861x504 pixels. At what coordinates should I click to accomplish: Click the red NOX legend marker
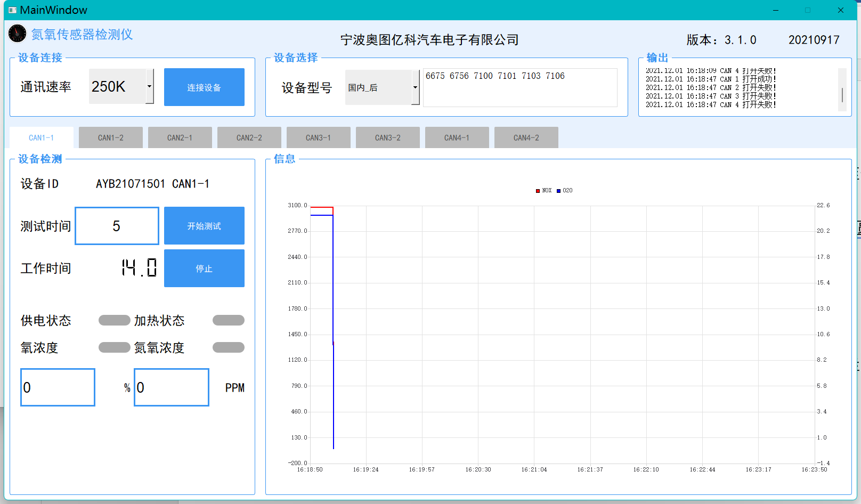[538, 191]
